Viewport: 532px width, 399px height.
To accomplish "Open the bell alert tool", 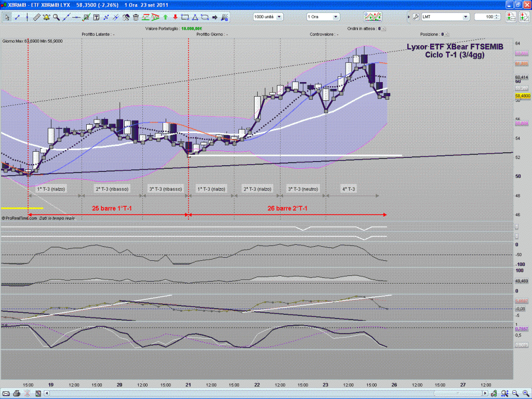I will 46,17.
